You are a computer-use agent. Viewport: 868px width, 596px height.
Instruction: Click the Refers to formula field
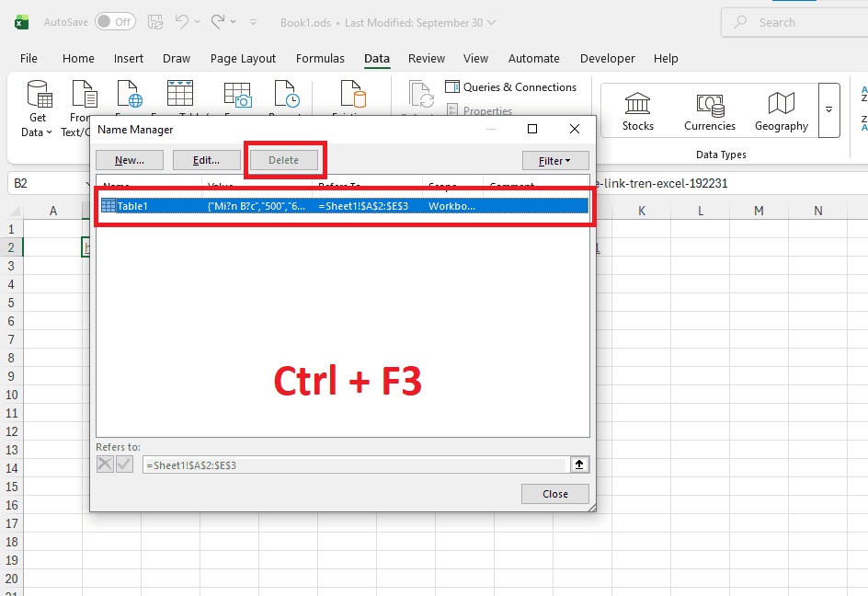pos(354,465)
